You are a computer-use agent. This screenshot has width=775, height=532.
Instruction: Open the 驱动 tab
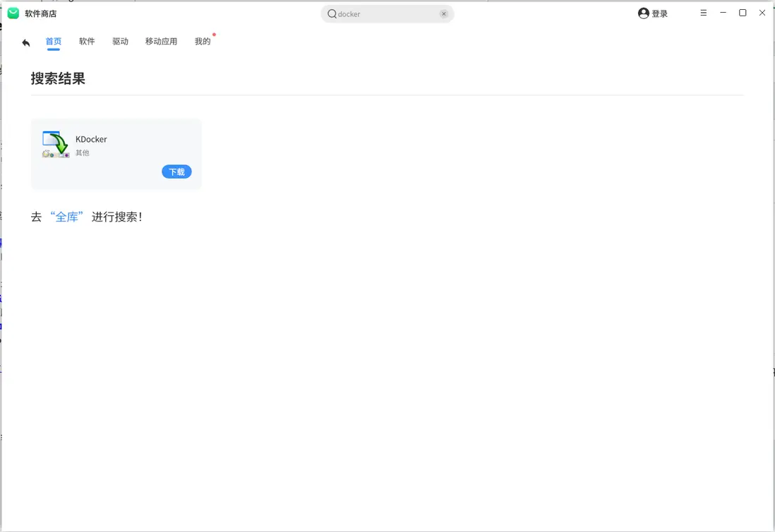coord(120,41)
